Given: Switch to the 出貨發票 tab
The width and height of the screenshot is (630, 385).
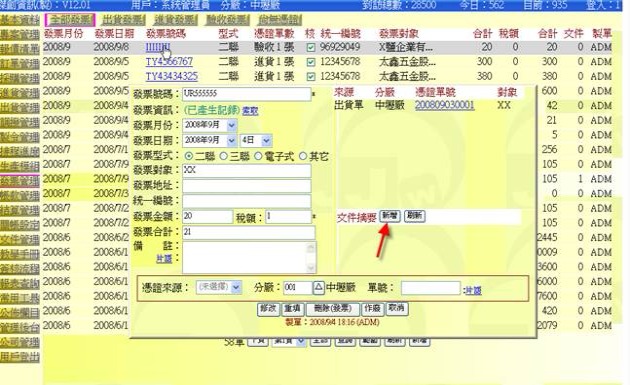Looking at the screenshot, I should click(x=123, y=19).
